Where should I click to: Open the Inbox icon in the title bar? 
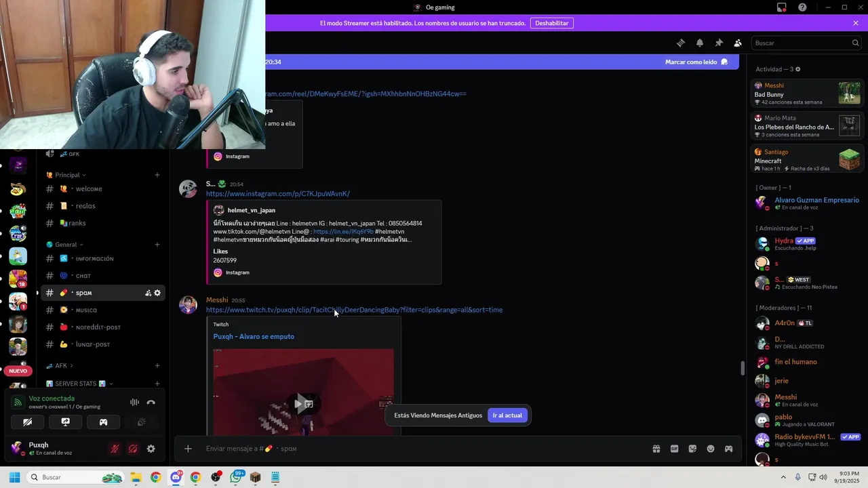point(782,7)
